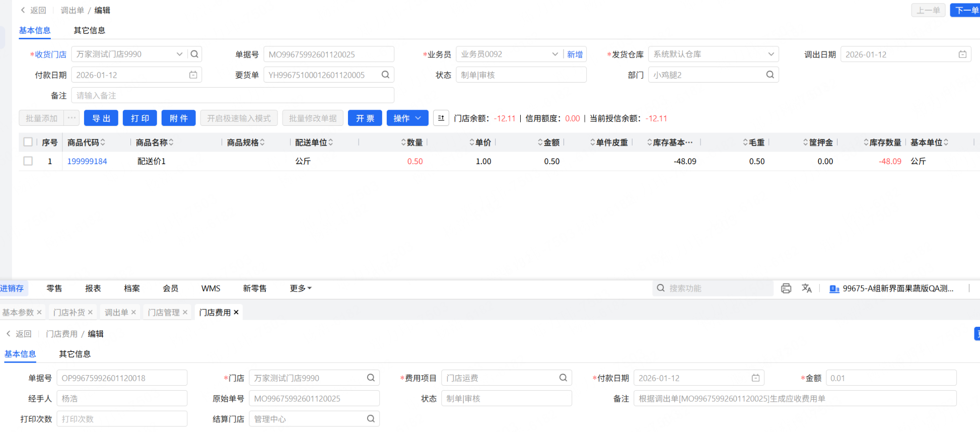
Task: Sort table by 金额 column
Action: (540, 142)
